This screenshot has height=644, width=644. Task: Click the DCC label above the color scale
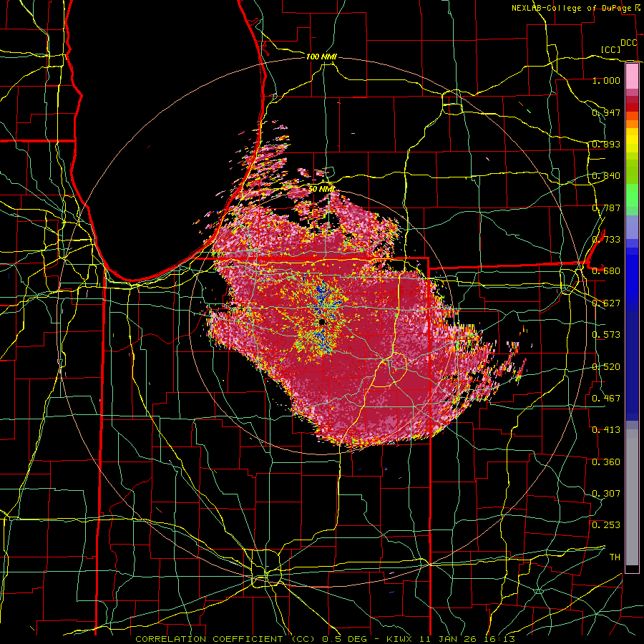coord(628,43)
